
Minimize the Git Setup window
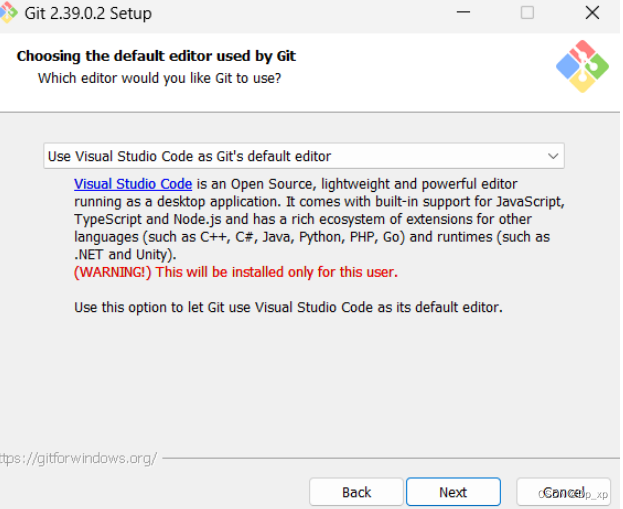pos(463,13)
